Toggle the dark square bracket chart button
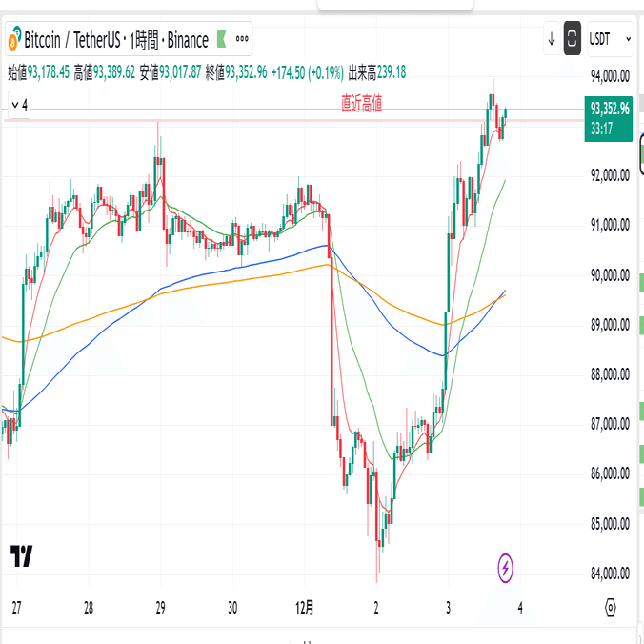The height and width of the screenshot is (644, 644). point(573,40)
